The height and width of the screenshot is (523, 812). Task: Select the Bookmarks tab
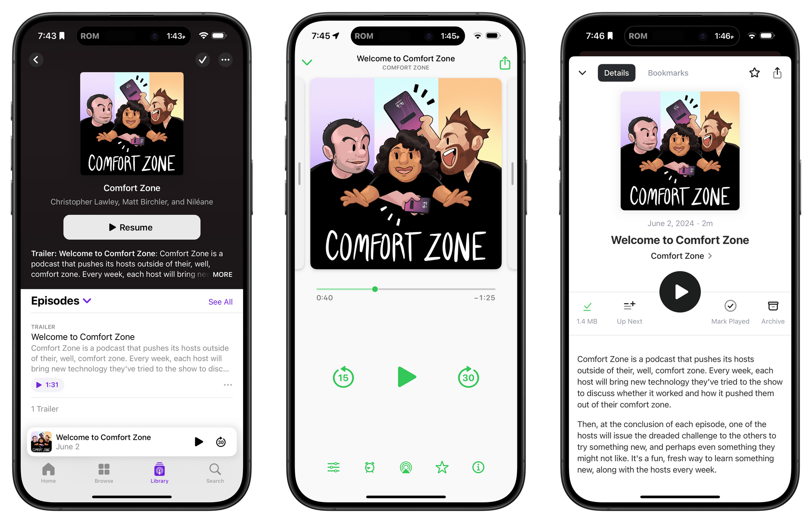pyautogui.click(x=667, y=73)
